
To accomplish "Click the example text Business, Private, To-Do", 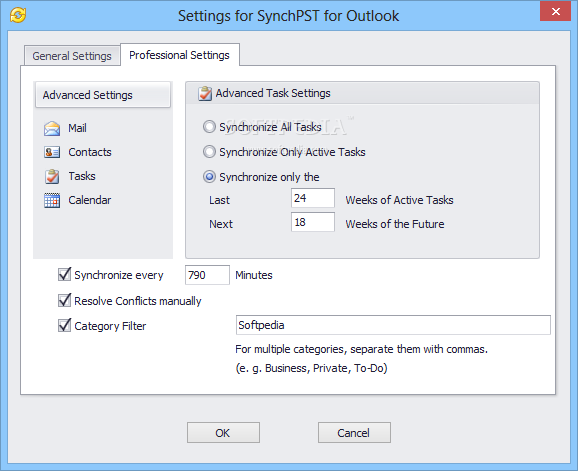I will 311,368.
